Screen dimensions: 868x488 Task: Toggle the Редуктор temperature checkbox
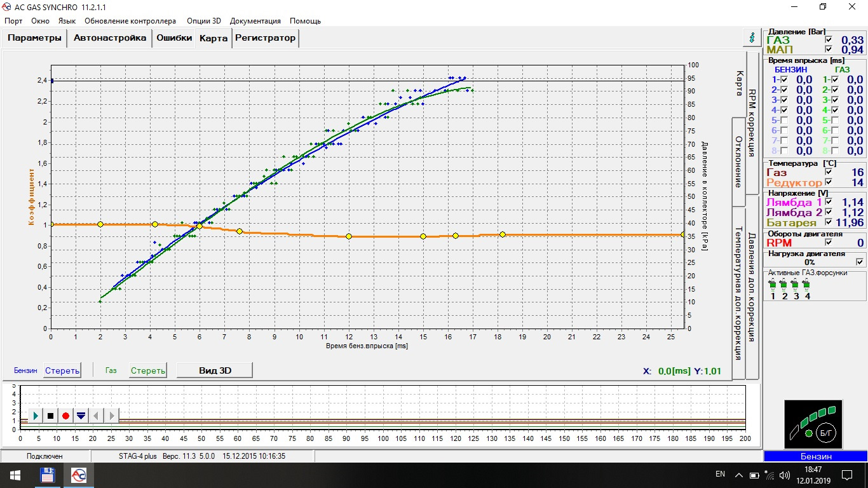(829, 182)
